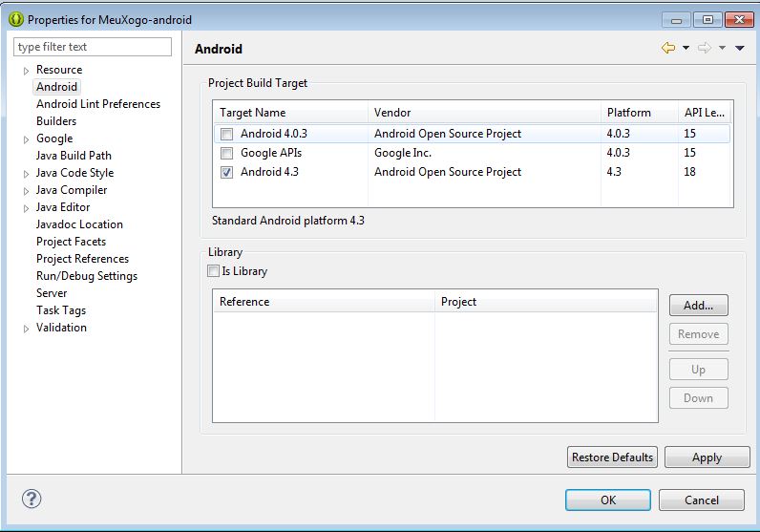This screenshot has height=532, width=760.
Task: Click the forward navigation arrow icon
Action: point(705,48)
